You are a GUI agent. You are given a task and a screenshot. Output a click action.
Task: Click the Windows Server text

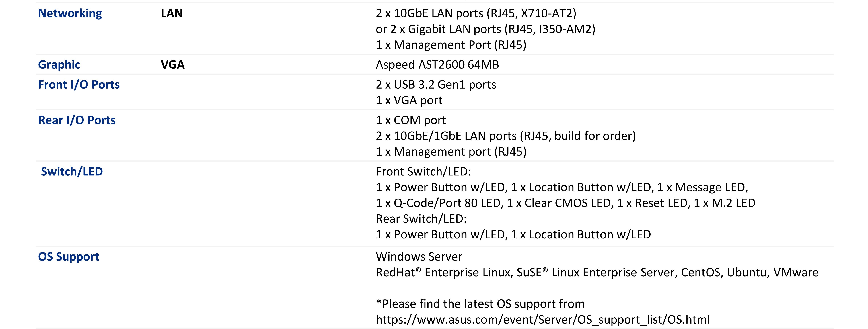419,257
